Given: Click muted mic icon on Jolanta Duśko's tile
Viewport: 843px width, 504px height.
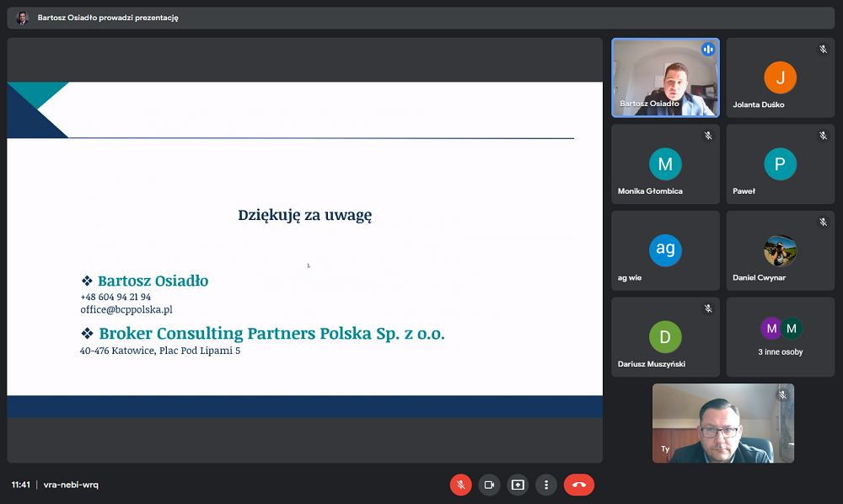Looking at the screenshot, I should point(823,50).
